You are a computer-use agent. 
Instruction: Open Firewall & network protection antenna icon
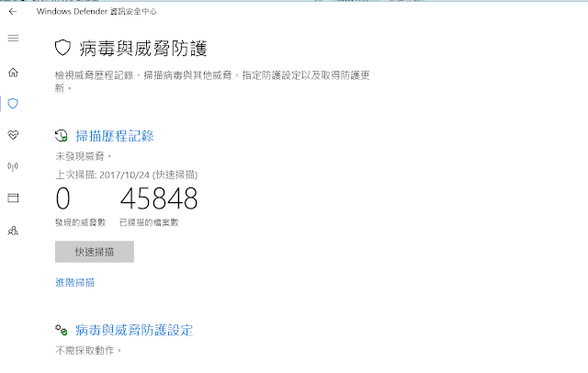click(x=13, y=166)
